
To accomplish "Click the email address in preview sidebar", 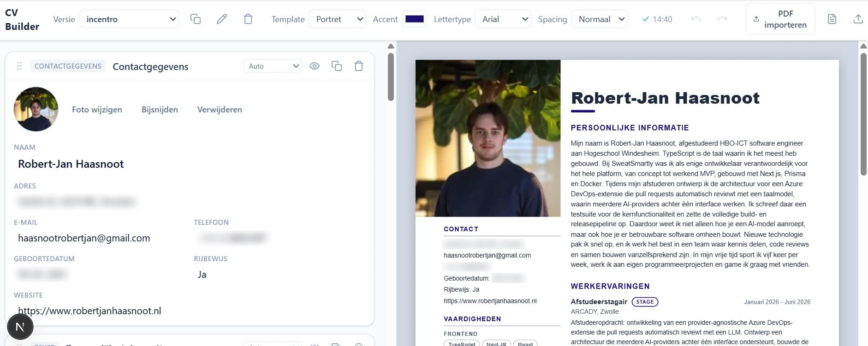I will [x=487, y=255].
